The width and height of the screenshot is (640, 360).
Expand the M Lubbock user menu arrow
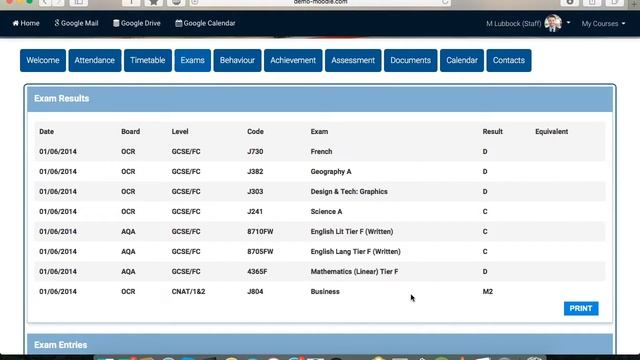(x=568, y=23)
